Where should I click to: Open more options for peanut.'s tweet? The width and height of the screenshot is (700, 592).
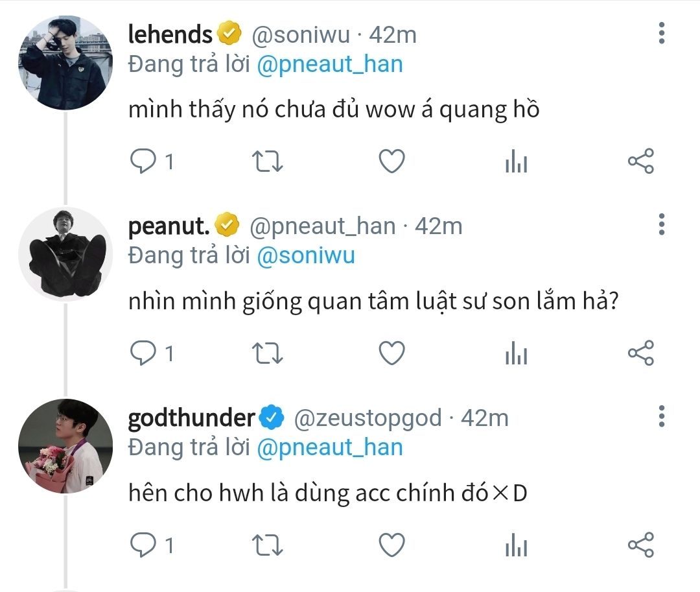coord(661,224)
